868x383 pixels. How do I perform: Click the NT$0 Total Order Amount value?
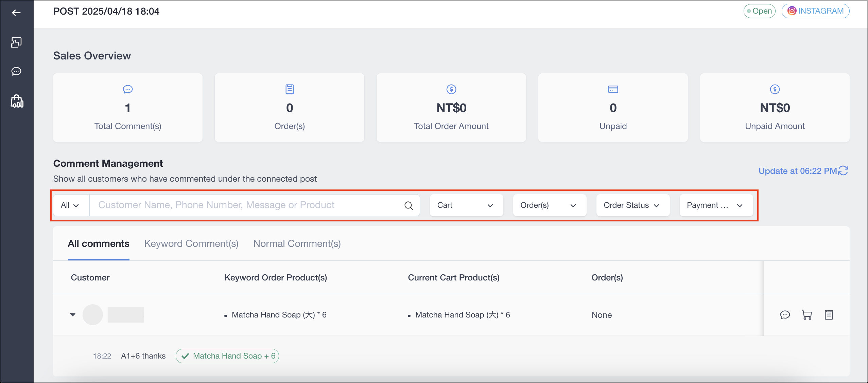pyautogui.click(x=451, y=108)
